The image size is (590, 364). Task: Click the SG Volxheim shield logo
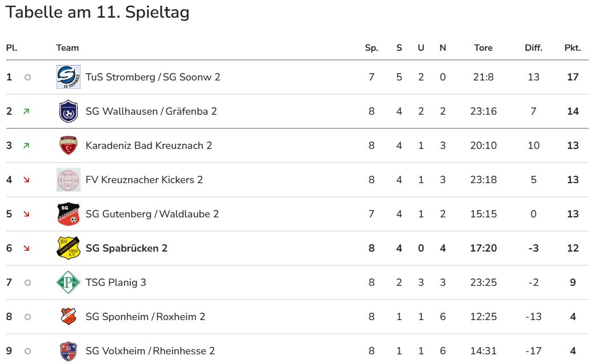[68, 350]
